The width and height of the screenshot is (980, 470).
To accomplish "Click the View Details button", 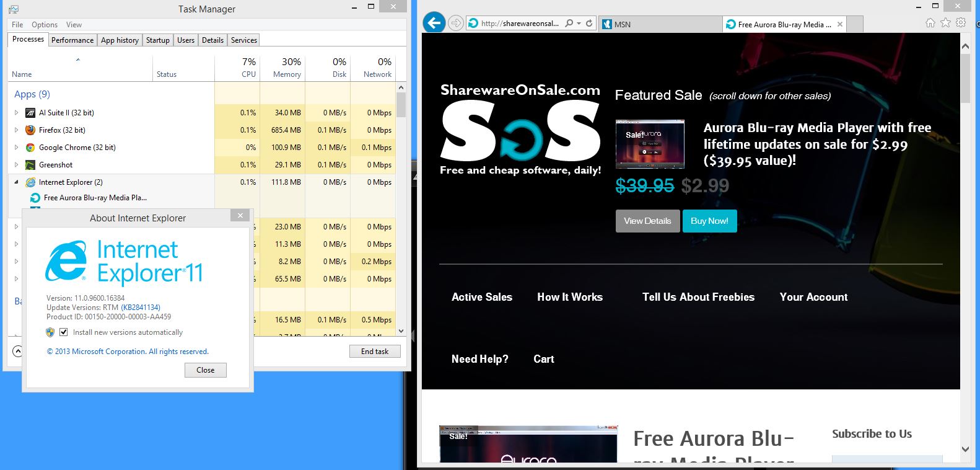I will [647, 221].
